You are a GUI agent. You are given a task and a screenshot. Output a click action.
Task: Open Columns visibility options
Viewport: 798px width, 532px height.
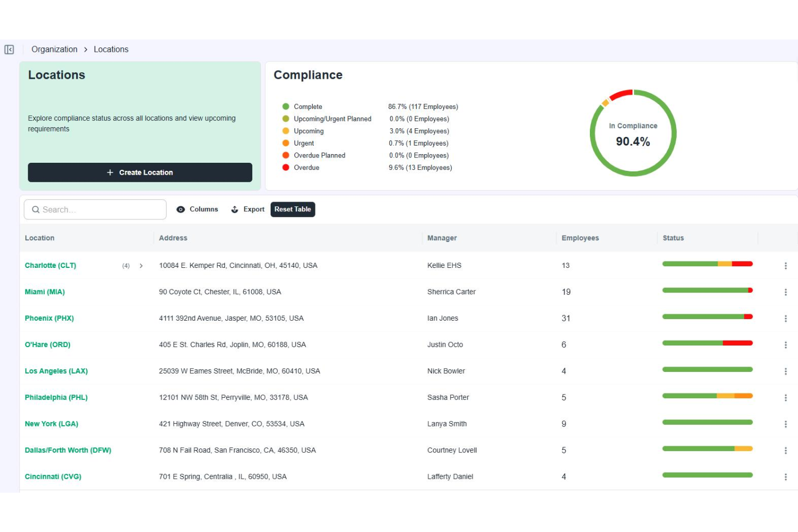pos(197,209)
